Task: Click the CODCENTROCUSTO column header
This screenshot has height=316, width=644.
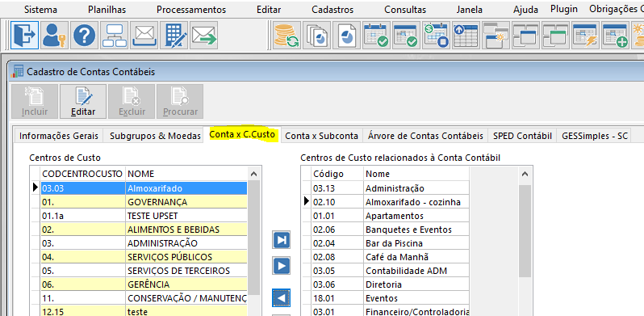Action: pos(82,174)
